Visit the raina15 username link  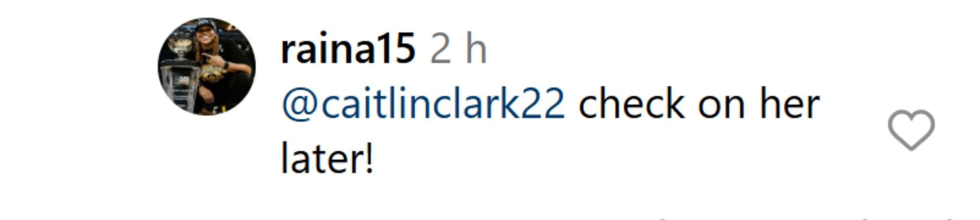point(348,50)
